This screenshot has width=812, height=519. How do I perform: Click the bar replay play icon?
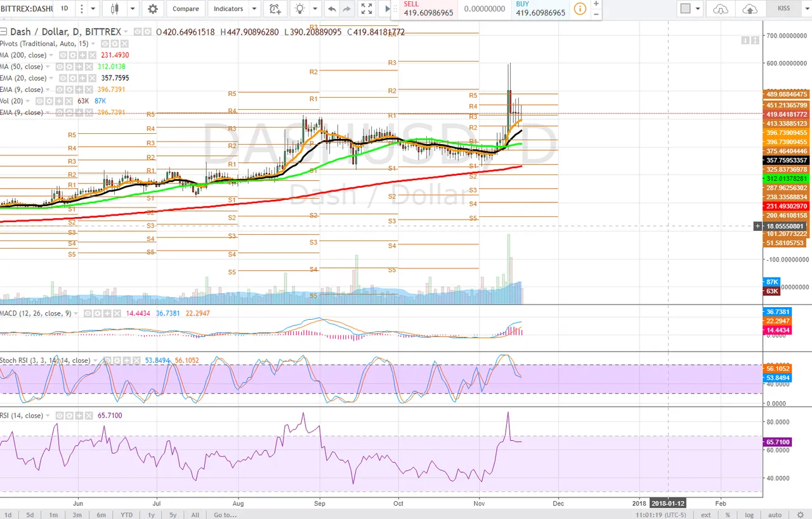point(386,9)
